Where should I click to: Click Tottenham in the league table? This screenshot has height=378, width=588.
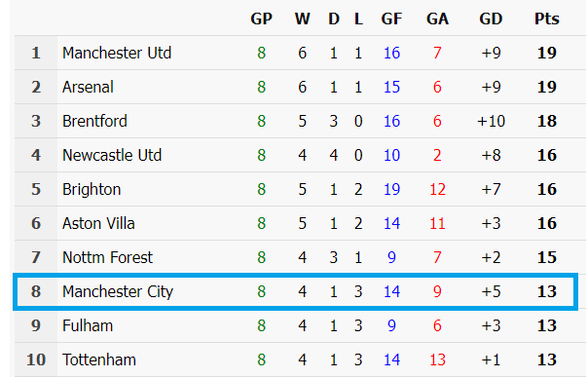coord(99,360)
